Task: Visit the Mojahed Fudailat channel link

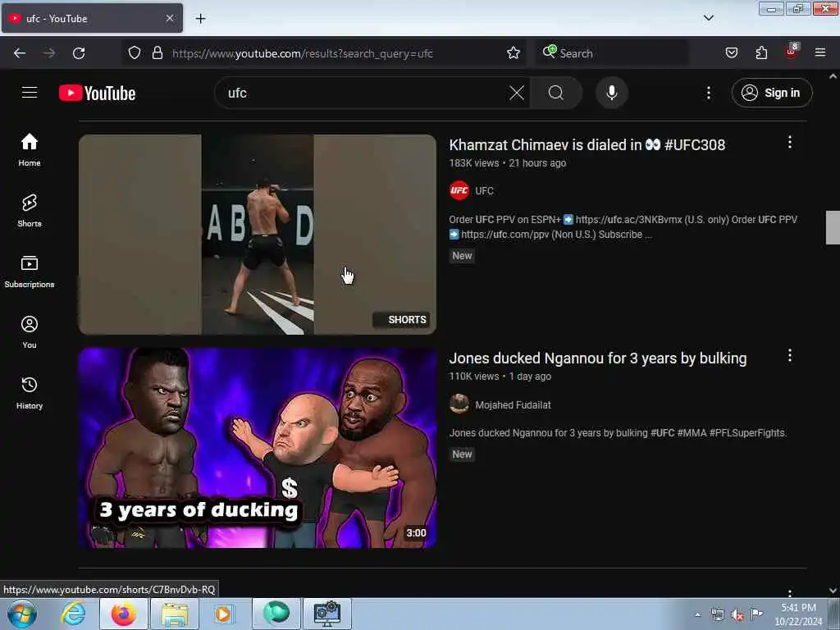Action: (x=513, y=405)
